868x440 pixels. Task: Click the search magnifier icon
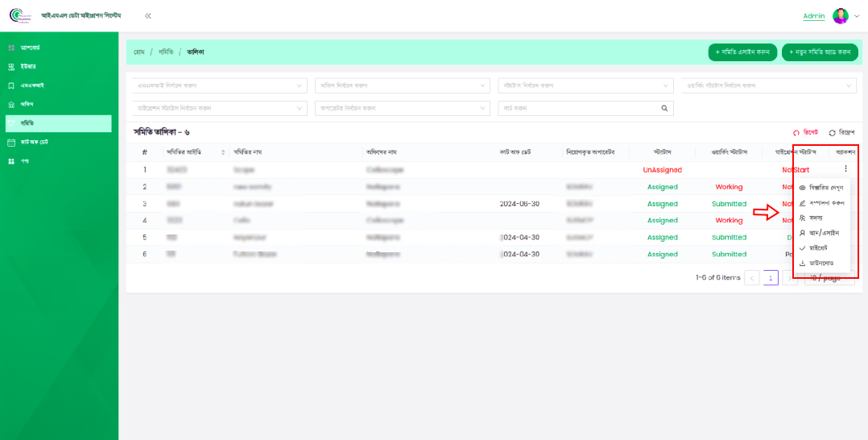click(x=664, y=108)
